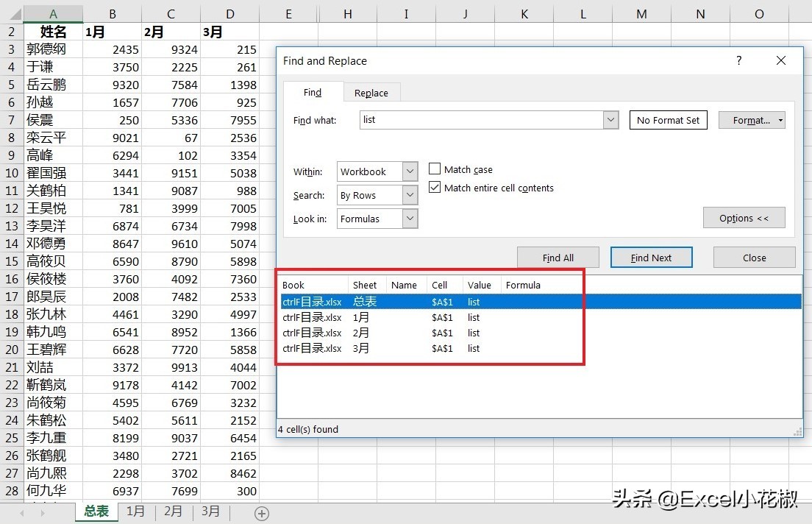
Task: Select column B header
Action: click(x=113, y=14)
